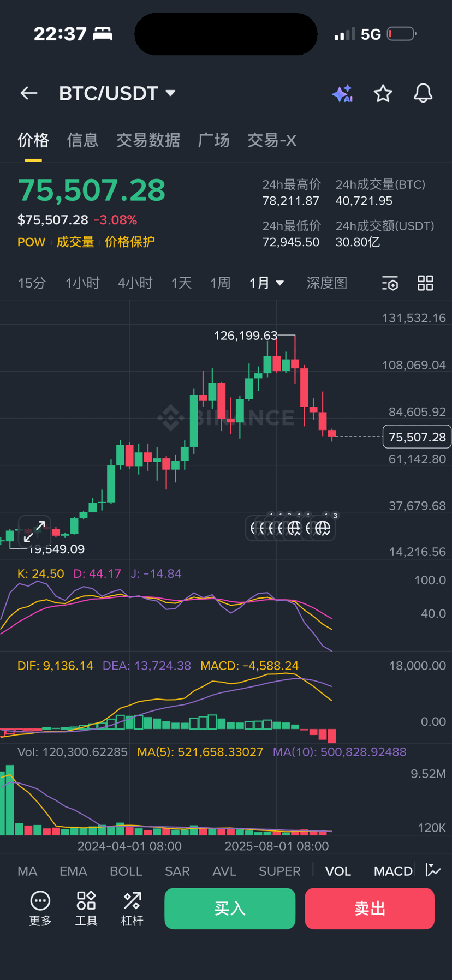Tap the 24h最低价 72,945.50 value
The width and height of the screenshot is (452, 980).
(291, 242)
